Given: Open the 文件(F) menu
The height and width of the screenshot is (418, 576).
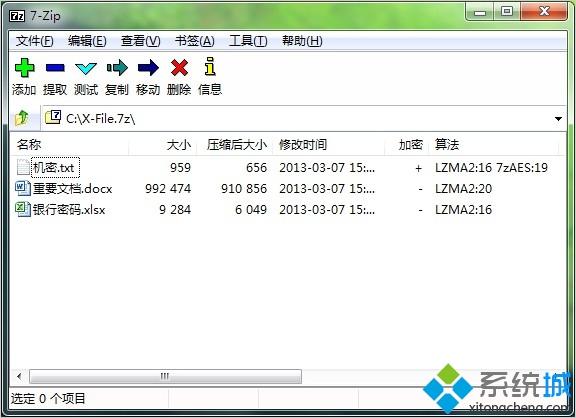Looking at the screenshot, I should [35, 41].
